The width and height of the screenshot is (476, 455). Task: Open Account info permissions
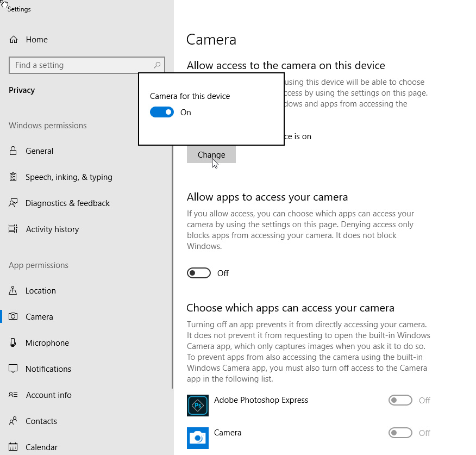point(48,395)
